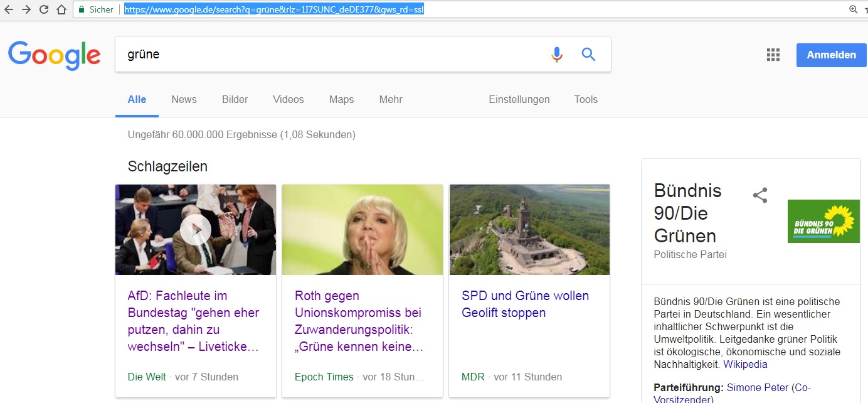Open the Geolift aerial photo thumbnail
The width and height of the screenshot is (868, 403).
(529, 230)
